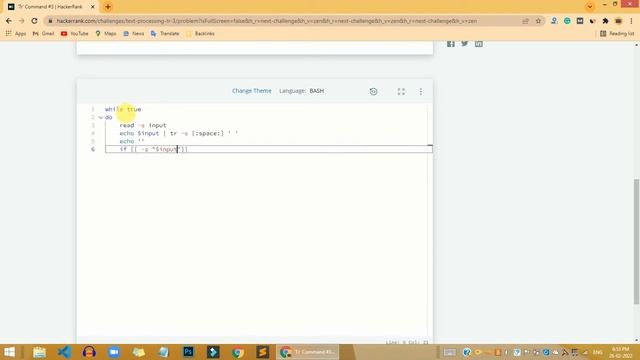The width and height of the screenshot is (640, 360).
Task: Open the Extensions puzzle-piece menu
Action: point(605,21)
